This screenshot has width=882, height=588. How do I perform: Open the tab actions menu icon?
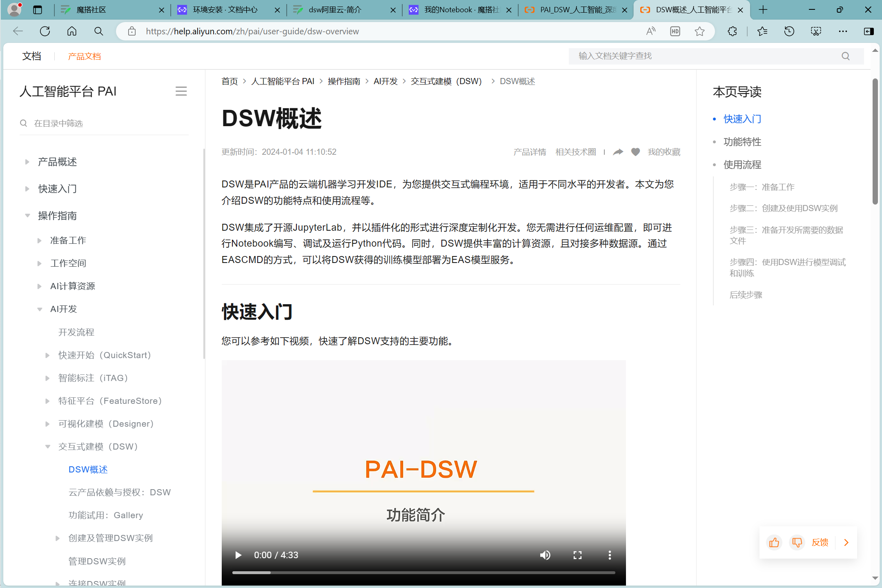[38, 10]
